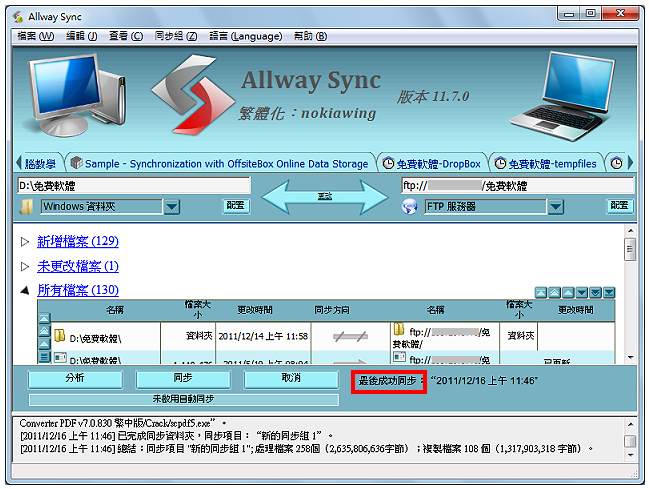Open the 所有檔案 (130) link

(78, 290)
